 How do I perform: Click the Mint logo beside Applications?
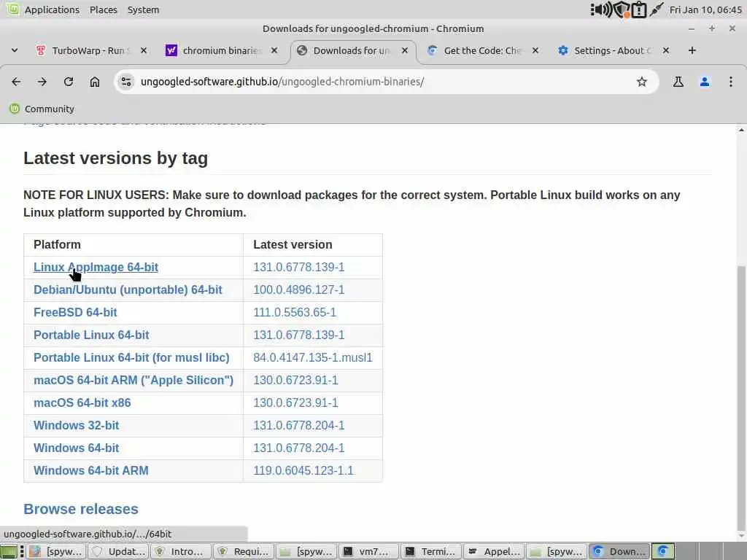(x=12, y=9)
